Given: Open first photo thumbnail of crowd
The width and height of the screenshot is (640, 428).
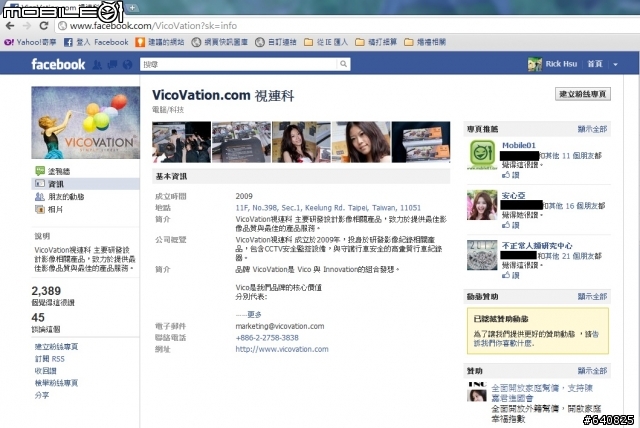Looking at the screenshot, I should (182, 142).
